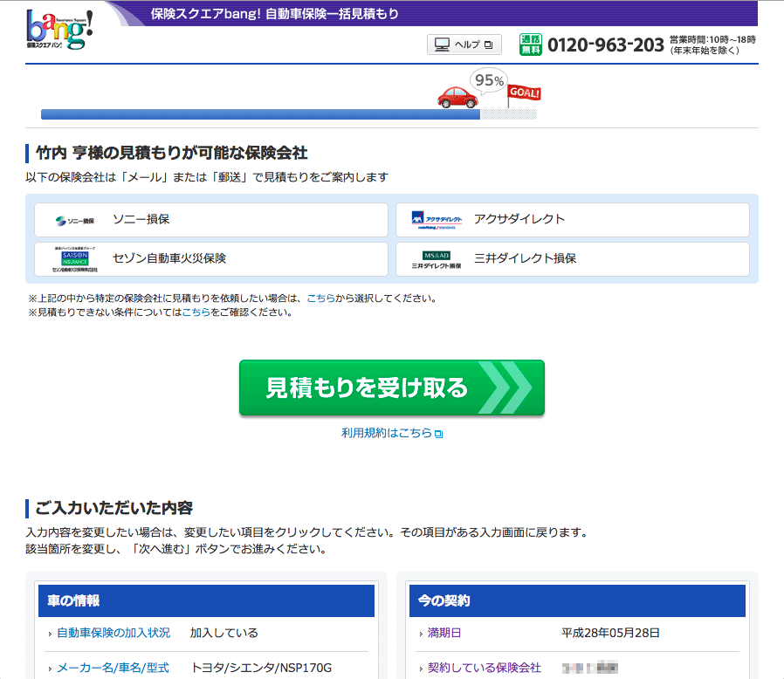Click the 営業時間:10時〜18時 text
784x679 pixels.
pyautogui.click(x=712, y=39)
